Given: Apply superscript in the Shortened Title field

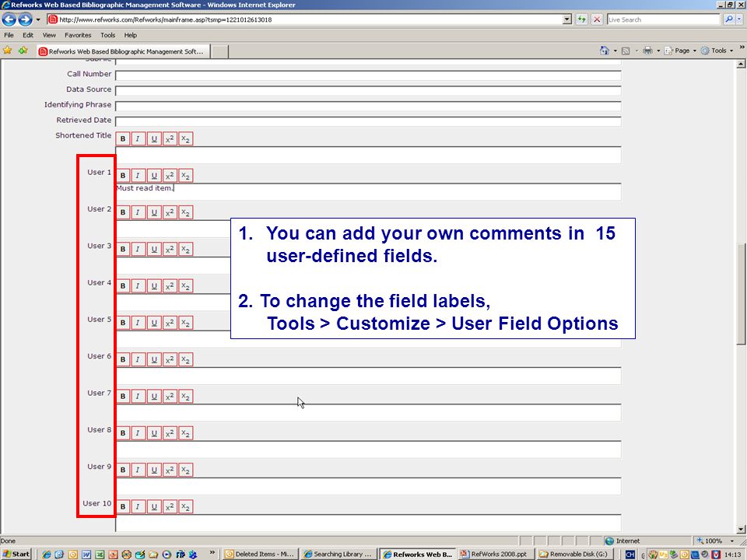Looking at the screenshot, I should 170,139.
